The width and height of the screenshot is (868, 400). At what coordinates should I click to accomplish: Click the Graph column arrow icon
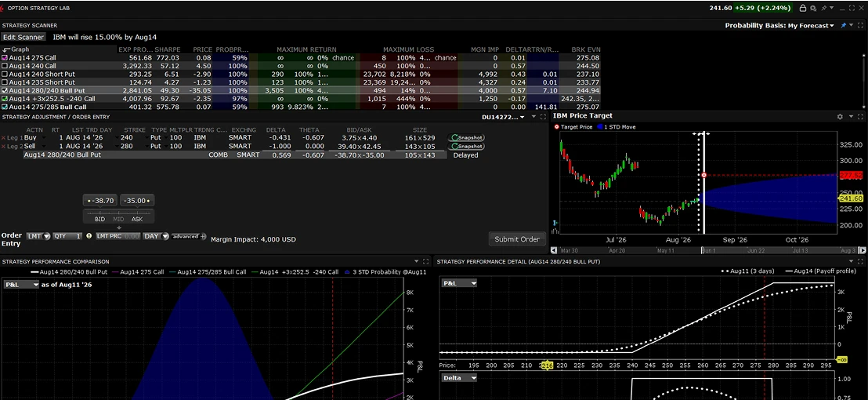pyautogui.click(x=6, y=50)
